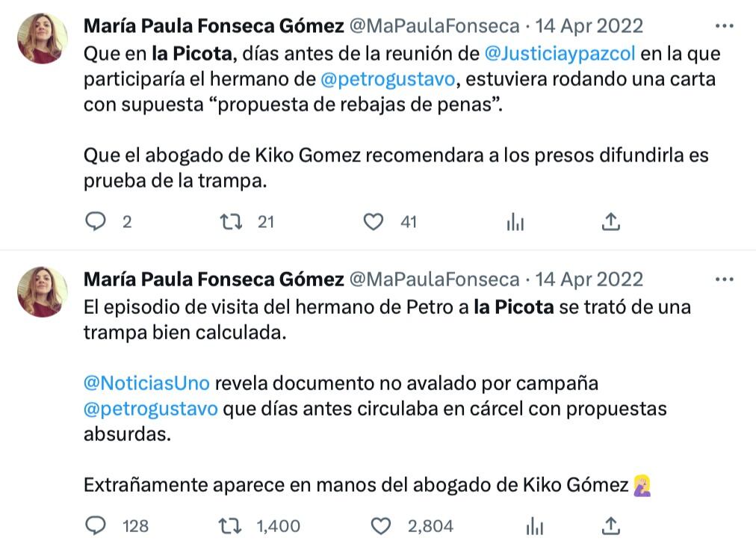Image resolution: width=756 pixels, height=553 pixels.
Task: Reply to the first tweet about la Picota
Action: (x=96, y=221)
